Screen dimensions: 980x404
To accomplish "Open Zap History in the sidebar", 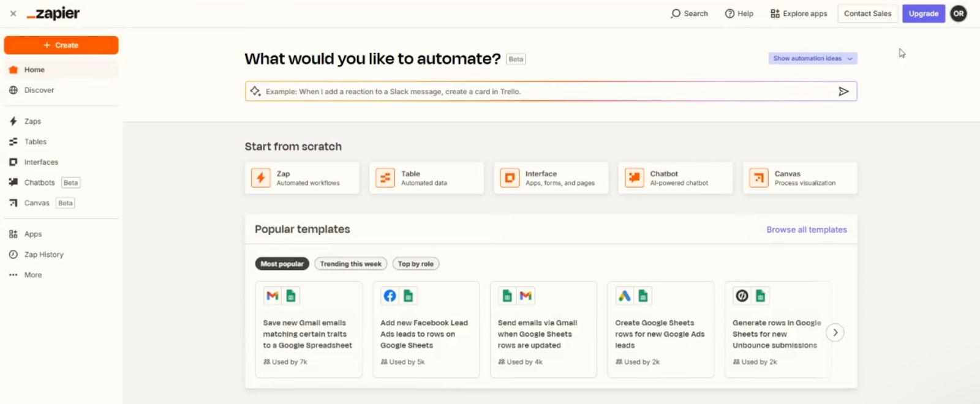I will click(61, 255).
